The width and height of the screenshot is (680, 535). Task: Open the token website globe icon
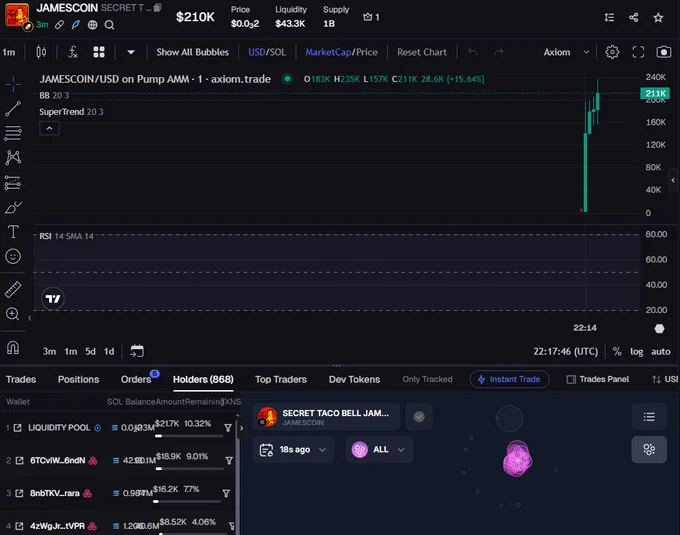(92, 25)
